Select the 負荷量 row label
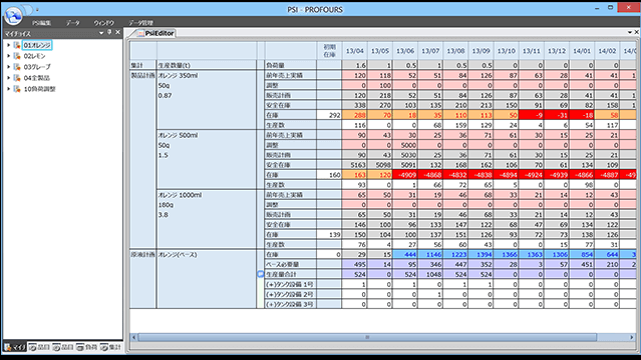 290,65
